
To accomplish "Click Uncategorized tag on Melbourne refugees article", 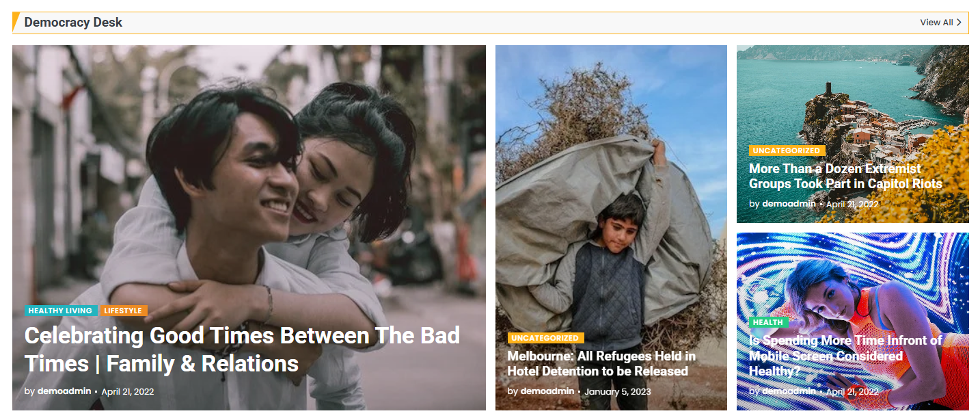I will (545, 338).
